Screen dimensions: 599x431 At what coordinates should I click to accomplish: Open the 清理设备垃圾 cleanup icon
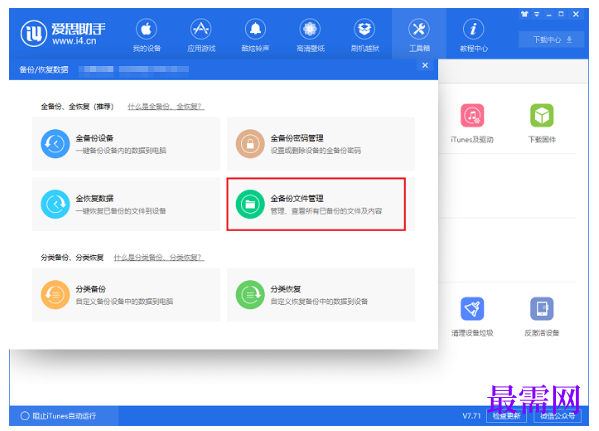pyautogui.click(x=472, y=309)
